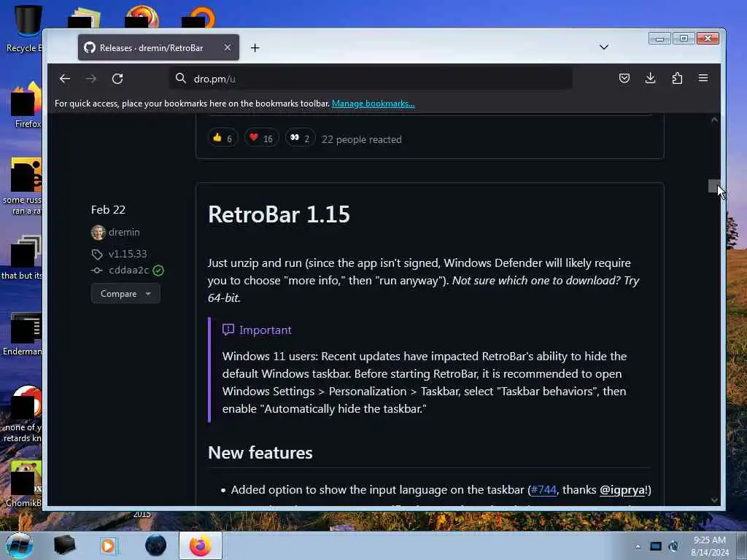The width and height of the screenshot is (747, 560).
Task: Open the @igprya user mention
Action: point(622,489)
